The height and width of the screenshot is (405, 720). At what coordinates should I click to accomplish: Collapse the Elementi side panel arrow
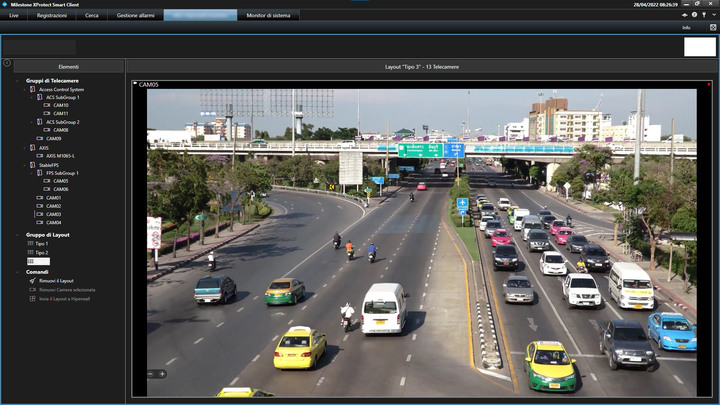tap(7, 63)
